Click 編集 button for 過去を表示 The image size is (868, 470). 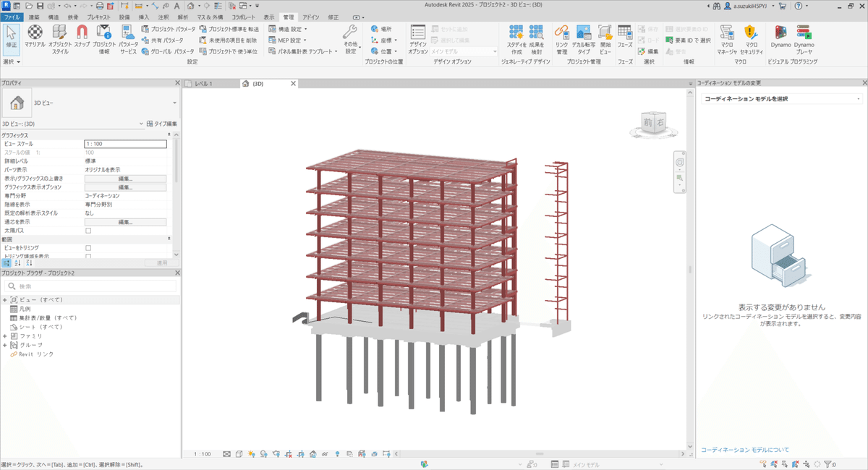point(125,222)
